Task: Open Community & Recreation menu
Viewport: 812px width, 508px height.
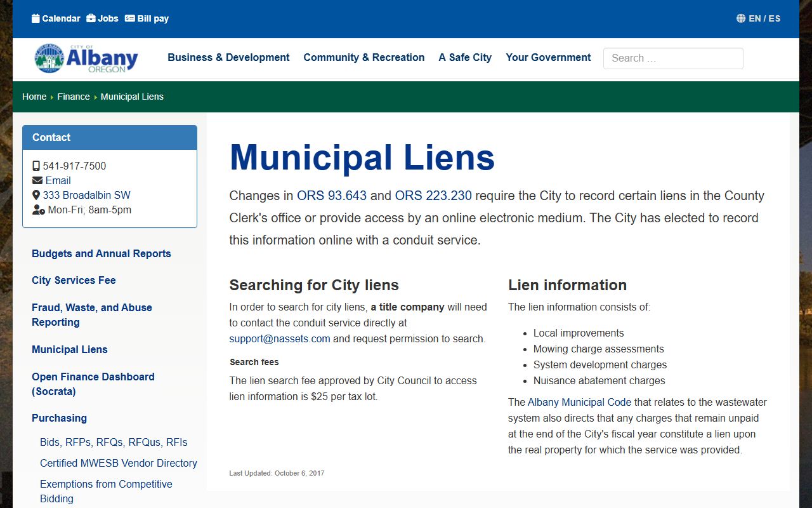Action: [364, 57]
